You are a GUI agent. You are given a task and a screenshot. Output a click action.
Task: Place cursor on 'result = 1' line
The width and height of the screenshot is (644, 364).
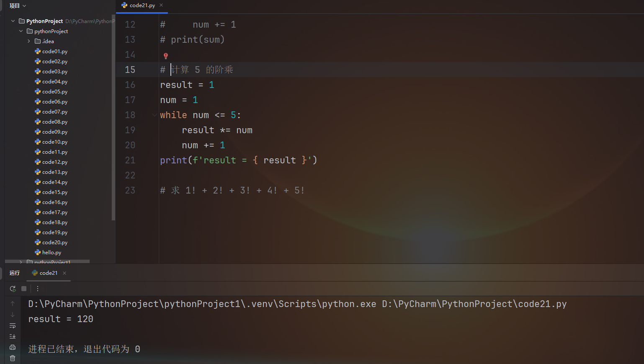(x=187, y=85)
